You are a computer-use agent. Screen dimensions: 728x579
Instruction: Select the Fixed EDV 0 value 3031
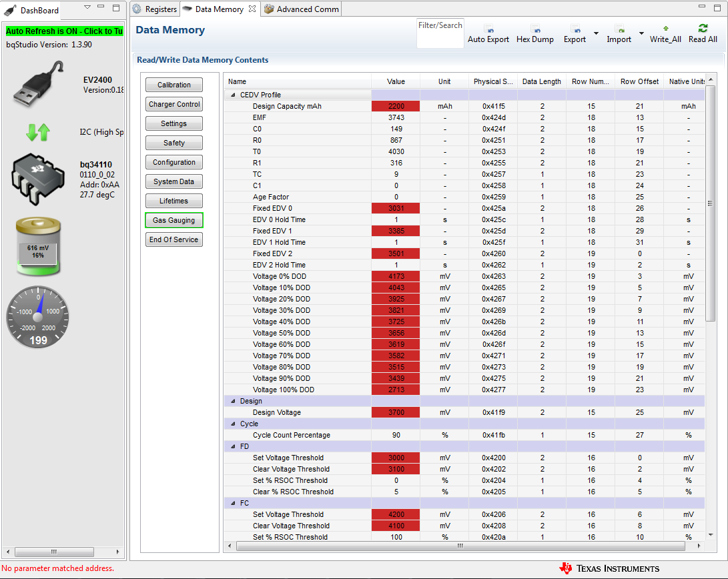[396, 208]
